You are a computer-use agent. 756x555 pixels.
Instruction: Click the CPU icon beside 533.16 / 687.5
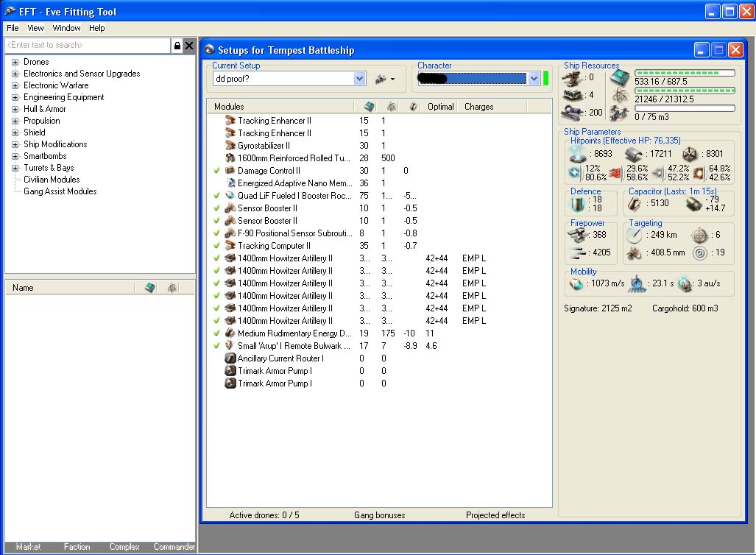tap(620, 78)
